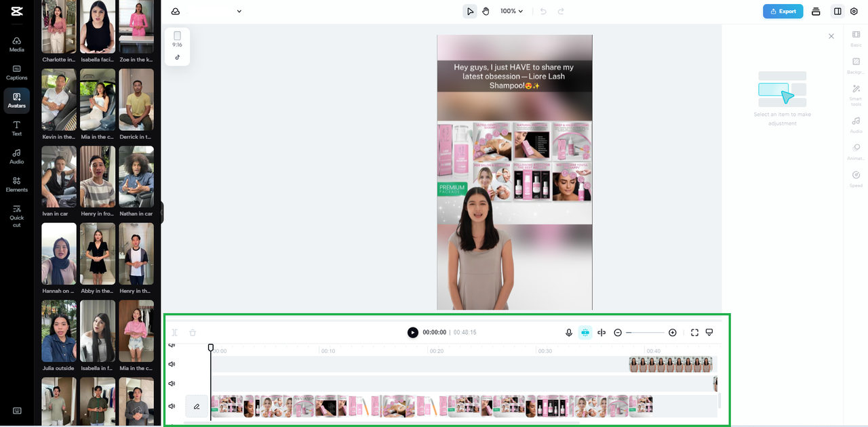Open the Text tools panel

pyautogui.click(x=16, y=128)
